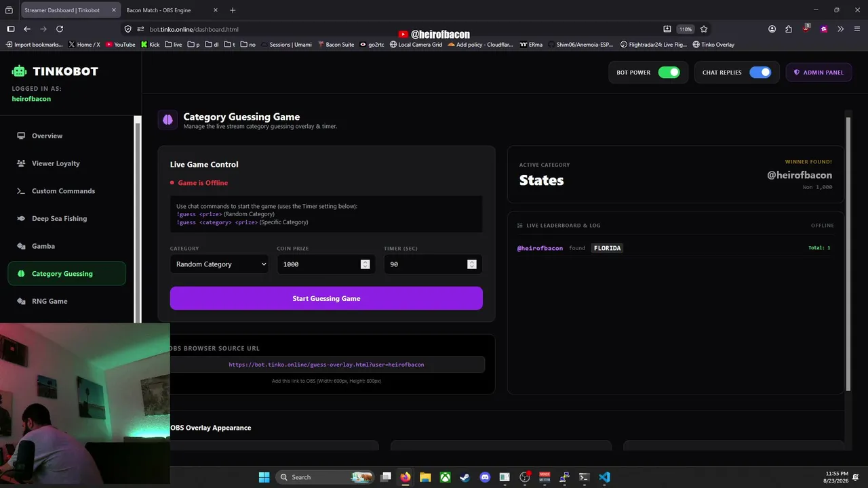
Task: Click the browser address bar URL
Action: (x=194, y=29)
